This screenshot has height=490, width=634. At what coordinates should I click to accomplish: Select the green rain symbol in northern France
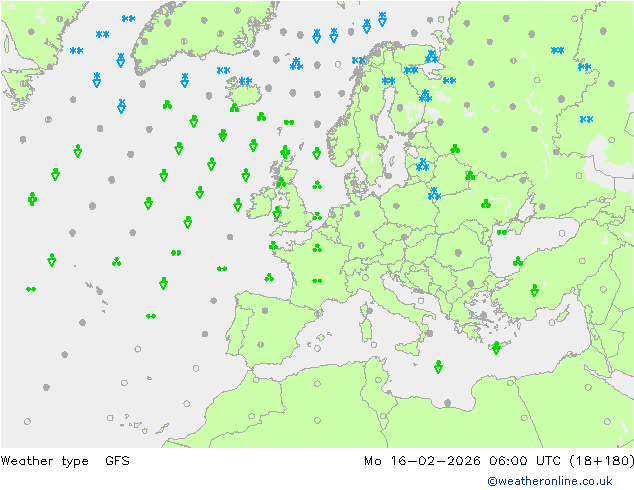317,247
